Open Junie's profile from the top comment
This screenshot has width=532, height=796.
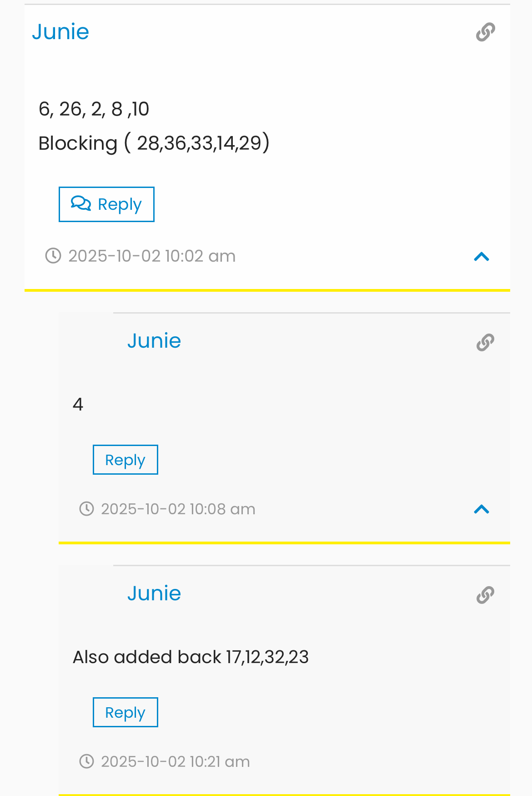(60, 31)
